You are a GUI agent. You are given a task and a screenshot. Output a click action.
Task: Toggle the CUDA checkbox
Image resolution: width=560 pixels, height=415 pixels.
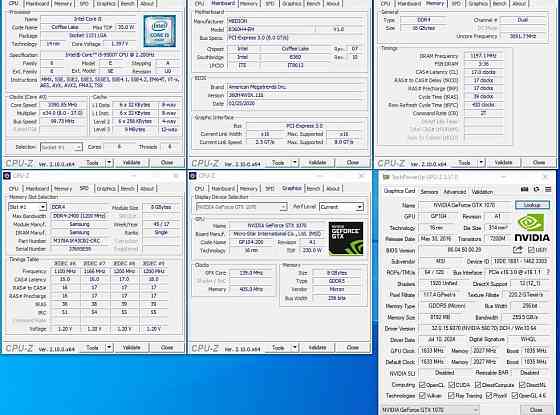[451, 385]
